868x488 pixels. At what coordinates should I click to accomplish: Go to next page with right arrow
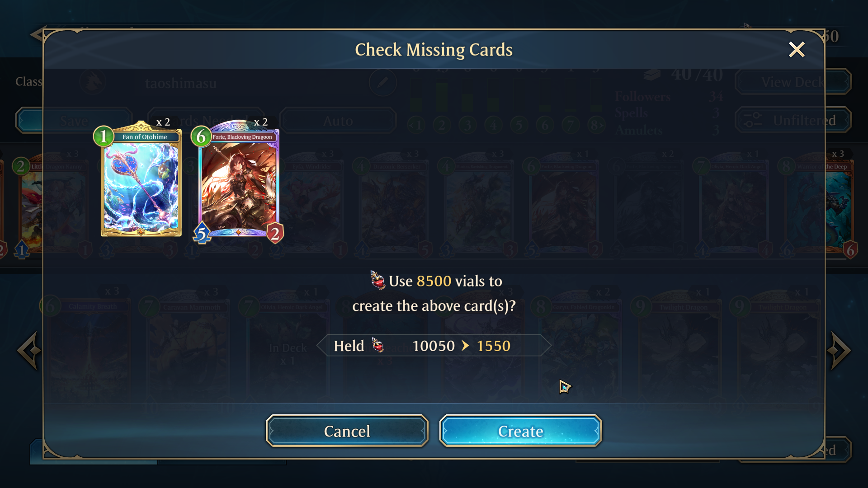click(839, 350)
